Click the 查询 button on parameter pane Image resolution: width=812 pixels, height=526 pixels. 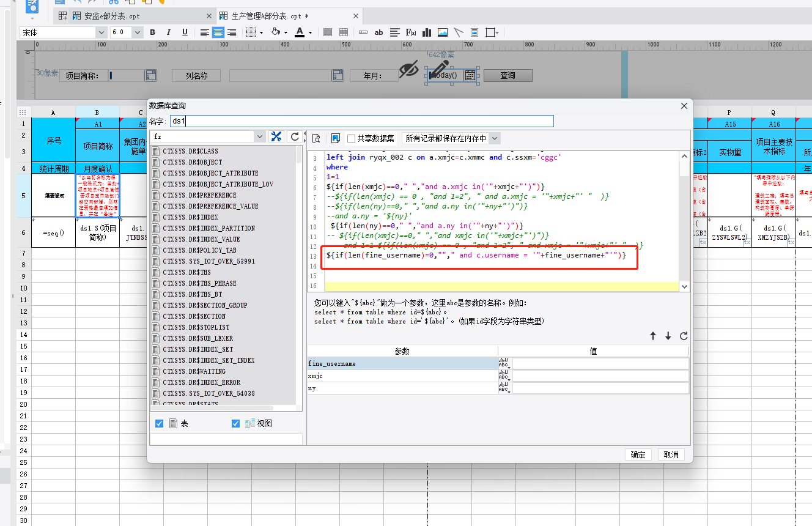click(x=508, y=75)
